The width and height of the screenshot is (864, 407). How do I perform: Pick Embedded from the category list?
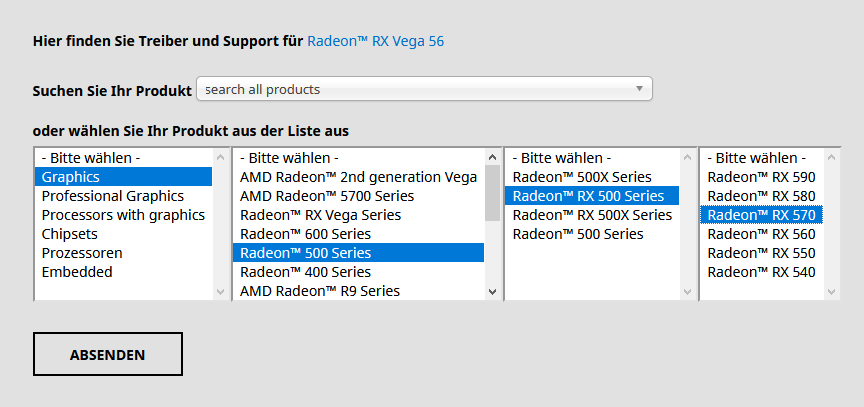77,272
